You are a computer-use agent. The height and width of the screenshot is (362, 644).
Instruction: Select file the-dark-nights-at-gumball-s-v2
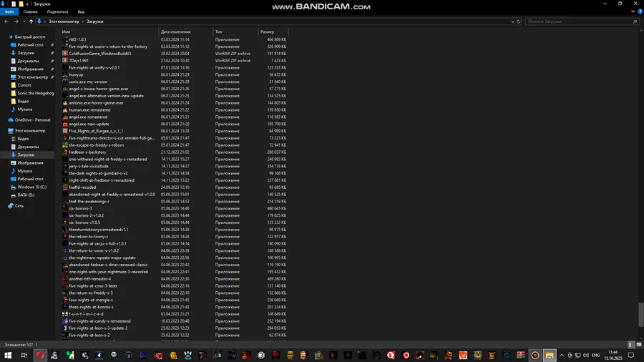(98, 173)
